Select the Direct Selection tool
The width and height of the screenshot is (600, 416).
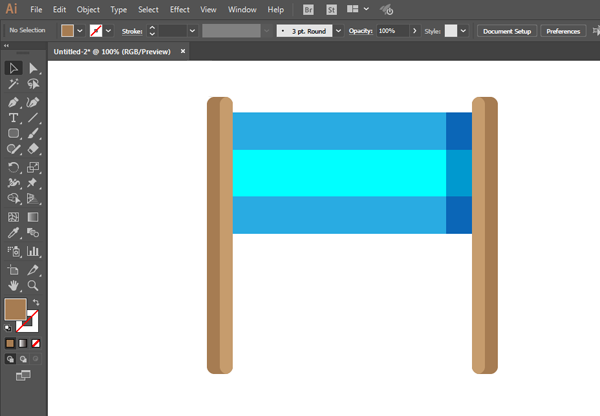[x=33, y=69]
